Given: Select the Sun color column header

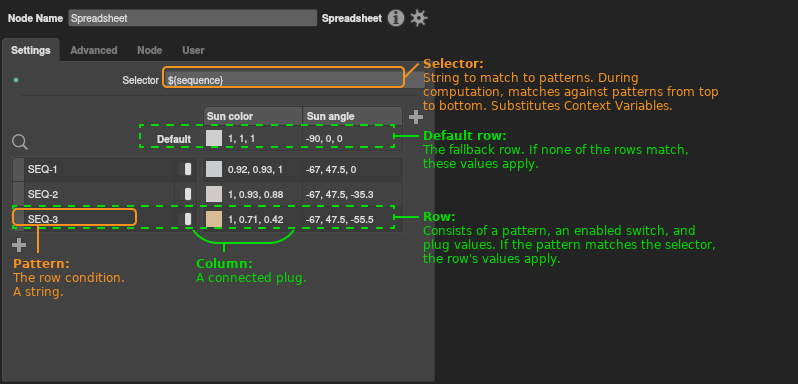Looking at the screenshot, I should click(x=253, y=116).
